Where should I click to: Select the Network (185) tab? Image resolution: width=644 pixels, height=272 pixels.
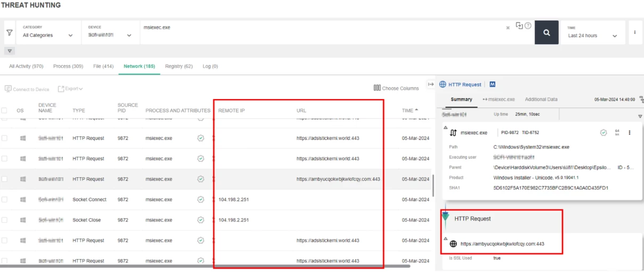click(139, 67)
